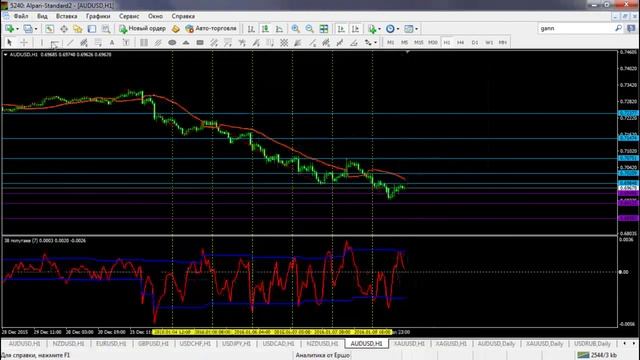The height and width of the screenshot is (360, 640).
Task: Click the search field containing gann
Action: 576,28
